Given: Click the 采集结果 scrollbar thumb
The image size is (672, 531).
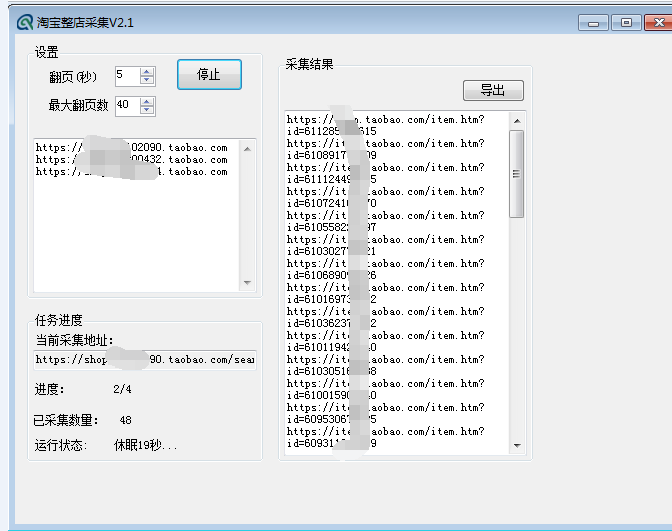Looking at the screenshot, I should tap(517, 173).
